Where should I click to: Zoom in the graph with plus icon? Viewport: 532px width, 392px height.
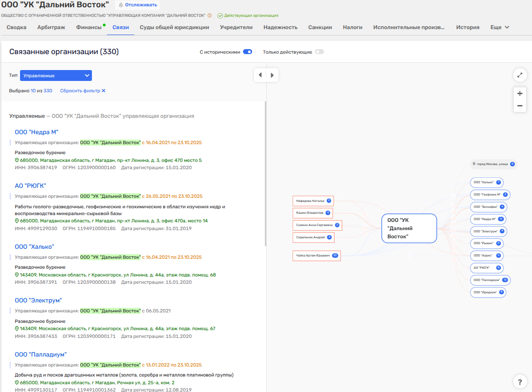520,93
